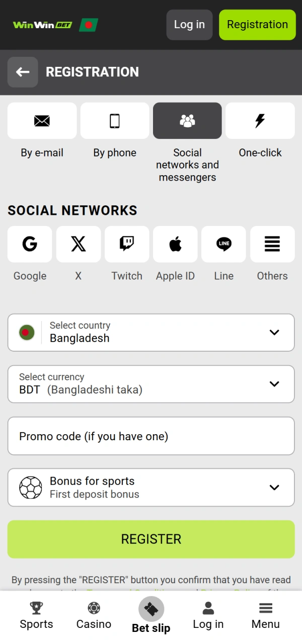This screenshot has height=644, width=302.
Task: Select registration by phone
Action: tap(114, 121)
